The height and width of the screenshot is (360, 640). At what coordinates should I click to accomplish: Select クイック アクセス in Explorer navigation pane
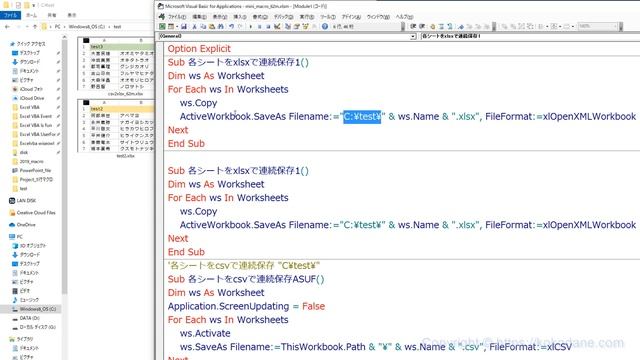click(32, 44)
